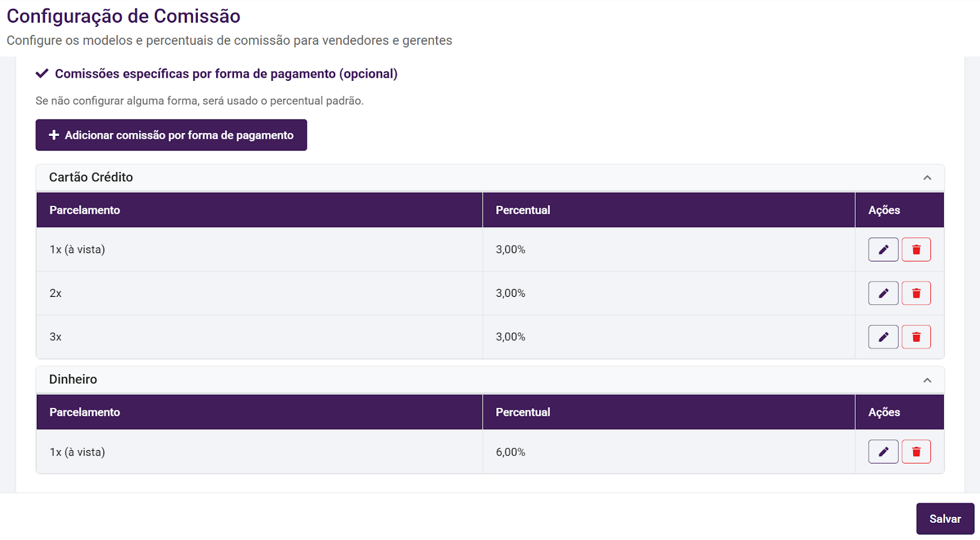Collapse the Cartão Crédito section chevron

point(927,178)
